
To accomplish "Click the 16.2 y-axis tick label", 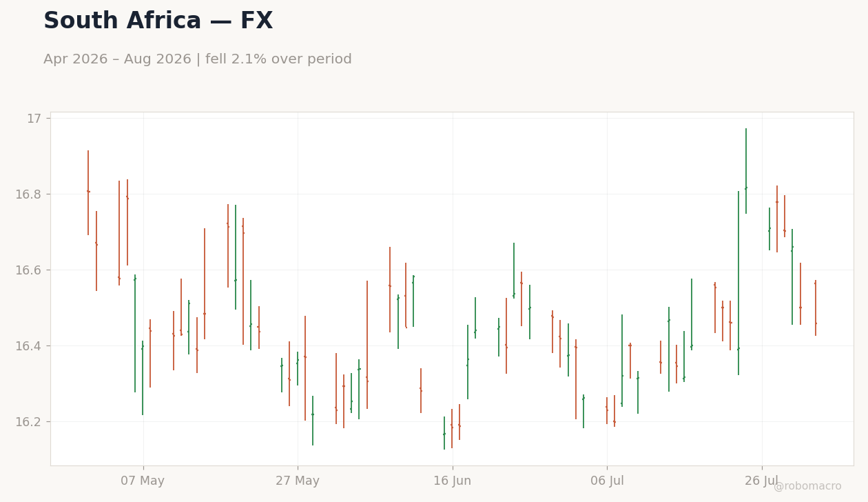I will [28, 421].
